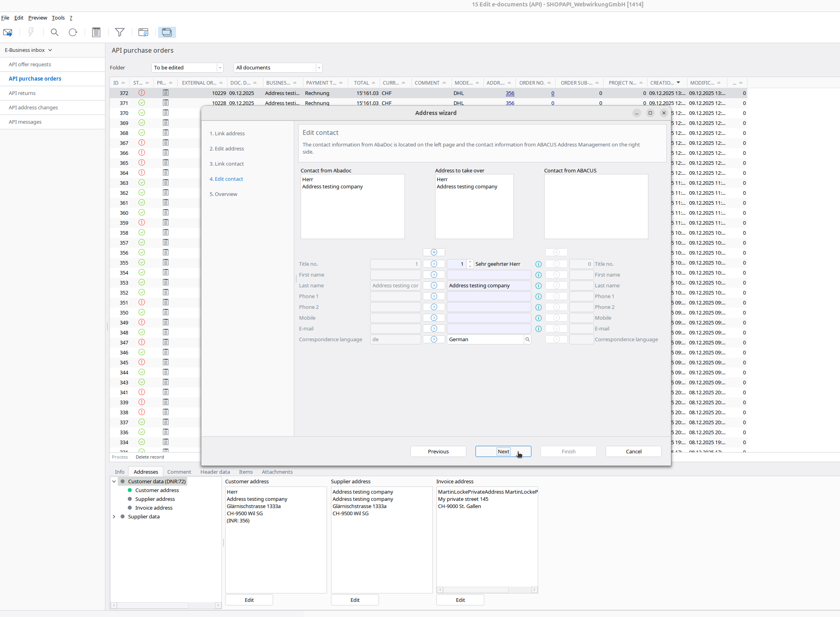Viewport: 840px width, 617px height.
Task: Click take-over-all double arrow button
Action: [434, 252]
